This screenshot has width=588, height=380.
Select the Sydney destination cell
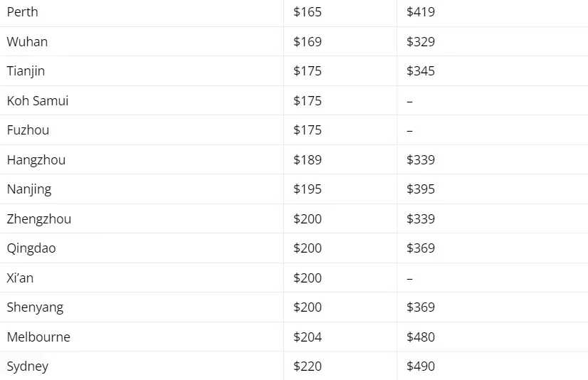point(142,366)
